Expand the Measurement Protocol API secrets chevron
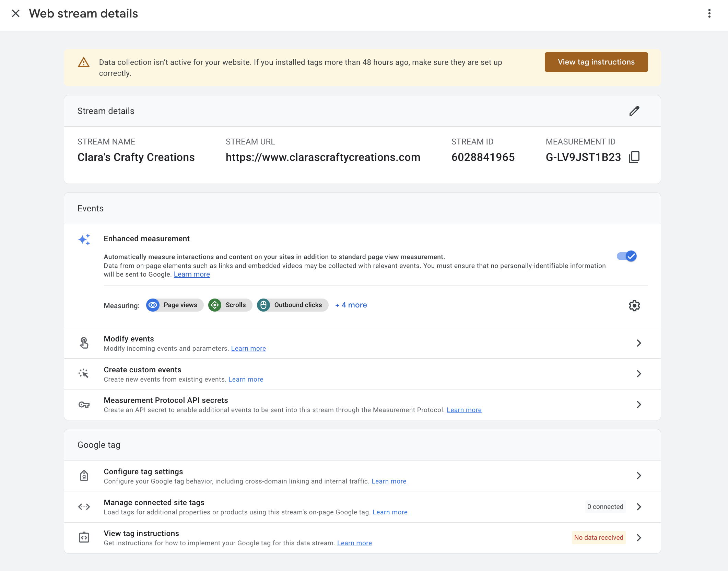The image size is (728, 571). pyautogui.click(x=639, y=405)
